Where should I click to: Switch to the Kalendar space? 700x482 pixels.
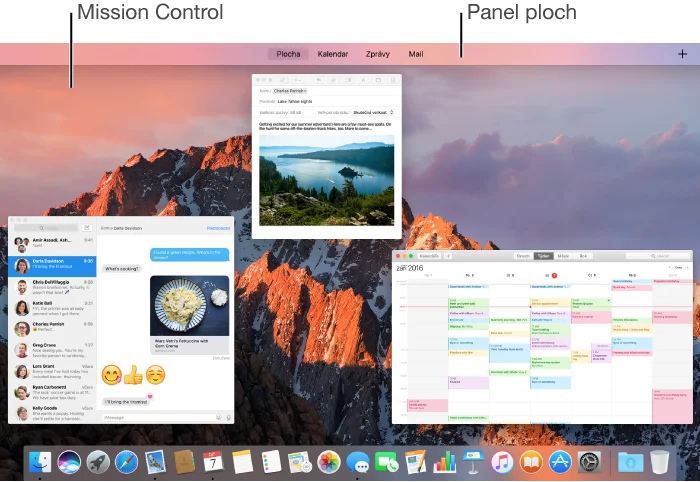332,54
